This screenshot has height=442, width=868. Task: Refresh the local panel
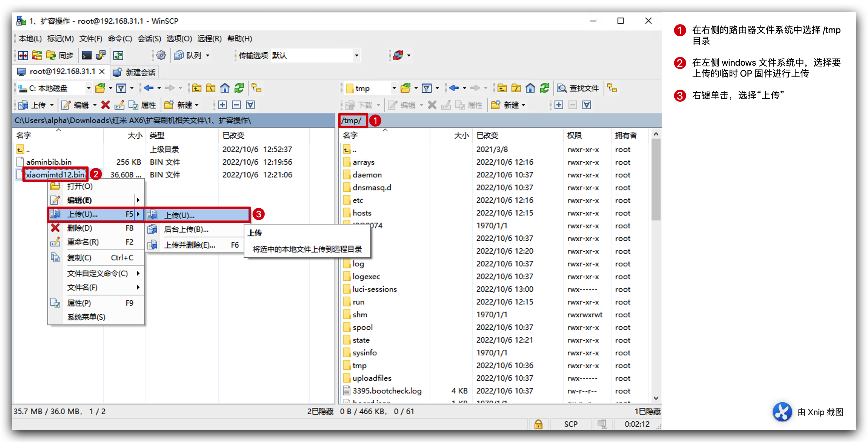[x=239, y=88]
